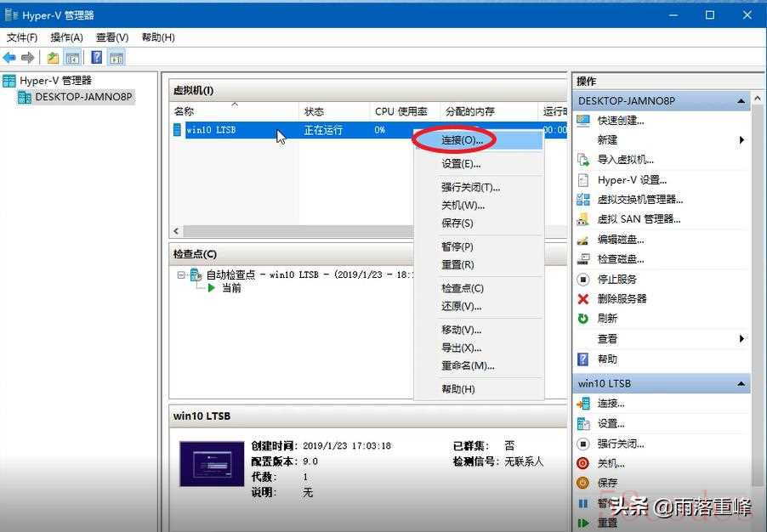
Task: Collapse the win10 LTSB actions section
Action: (741, 384)
